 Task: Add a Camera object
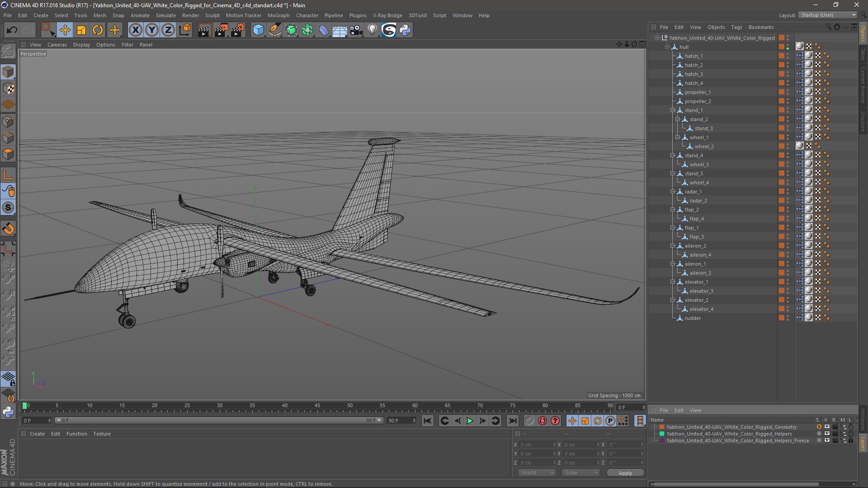pos(356,30)
